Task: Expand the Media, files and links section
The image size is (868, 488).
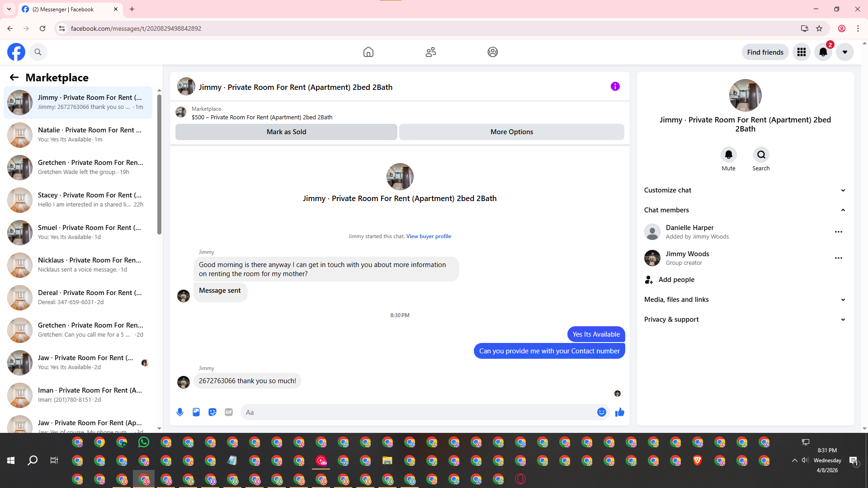Action: (x=843, y=300)
